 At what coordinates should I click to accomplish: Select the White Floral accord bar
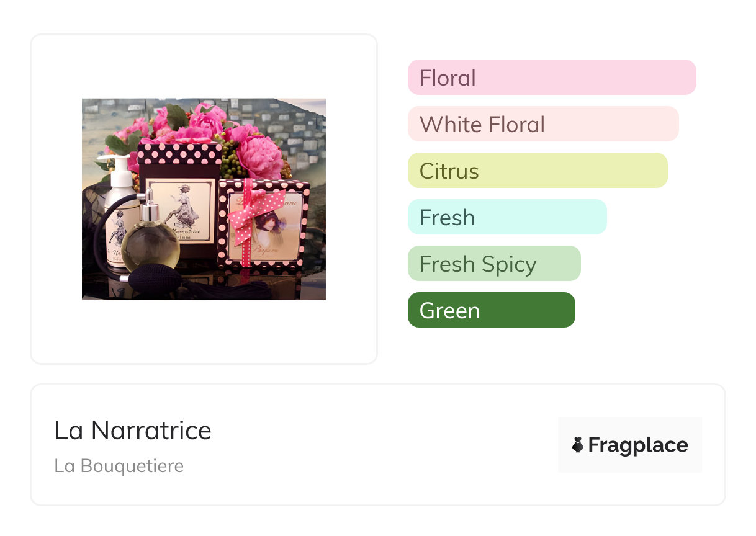coord(542,124)
